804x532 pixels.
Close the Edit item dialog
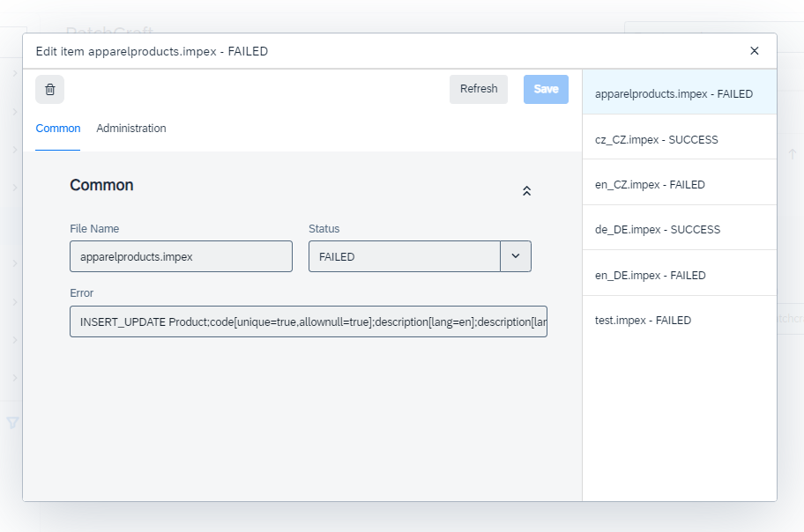tap(754, 51)
